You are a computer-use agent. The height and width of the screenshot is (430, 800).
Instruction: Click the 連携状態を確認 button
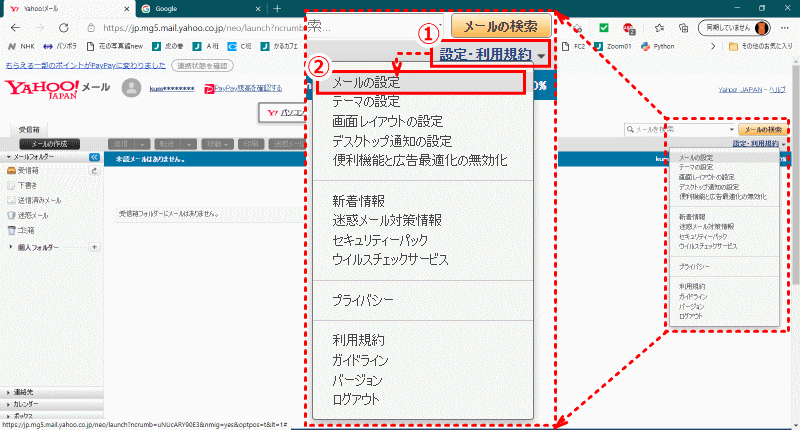tap(203, 66)
